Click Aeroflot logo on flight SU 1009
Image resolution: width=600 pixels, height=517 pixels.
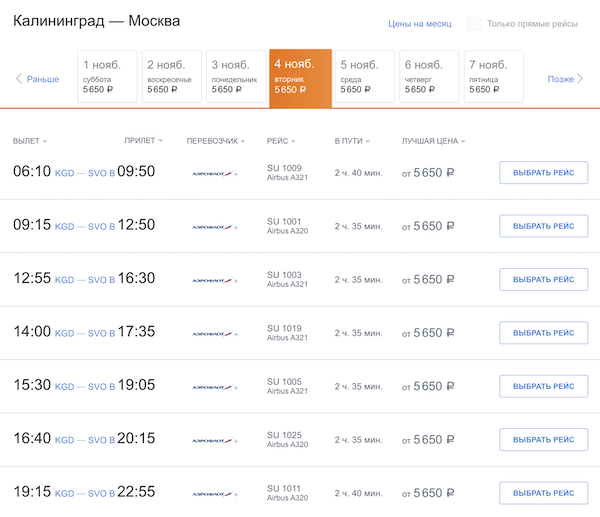[214, 173]
